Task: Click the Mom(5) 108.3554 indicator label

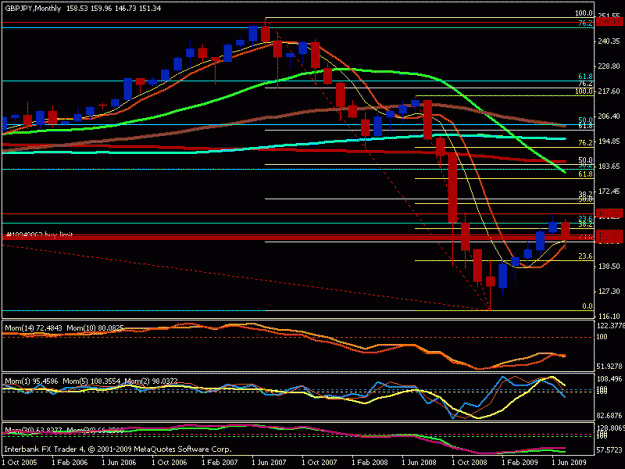Action: point(92,381)
